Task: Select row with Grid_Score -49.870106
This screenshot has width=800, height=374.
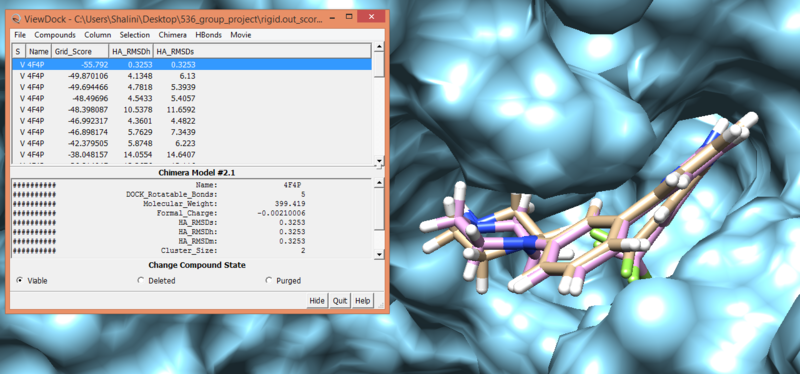Action: click(x=191, y=76)
